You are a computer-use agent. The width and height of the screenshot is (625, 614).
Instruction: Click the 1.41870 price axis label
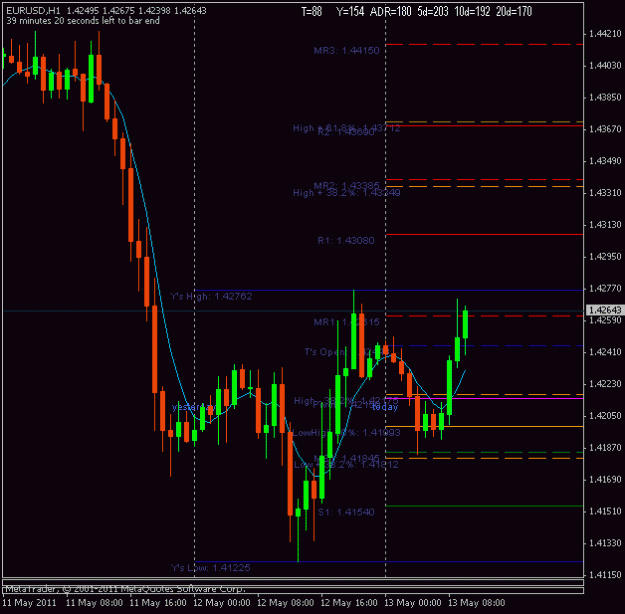click(x=605, y=447)
